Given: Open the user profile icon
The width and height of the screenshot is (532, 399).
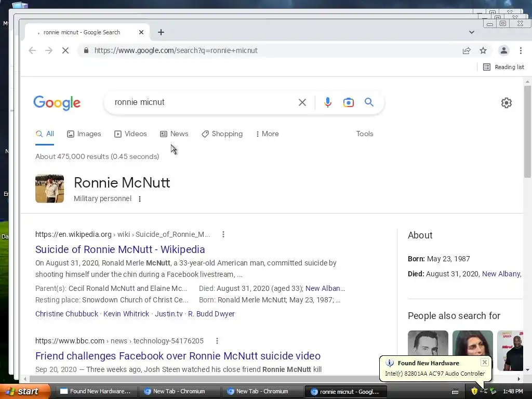Looking at the screenshot, I should coord(504,50).
